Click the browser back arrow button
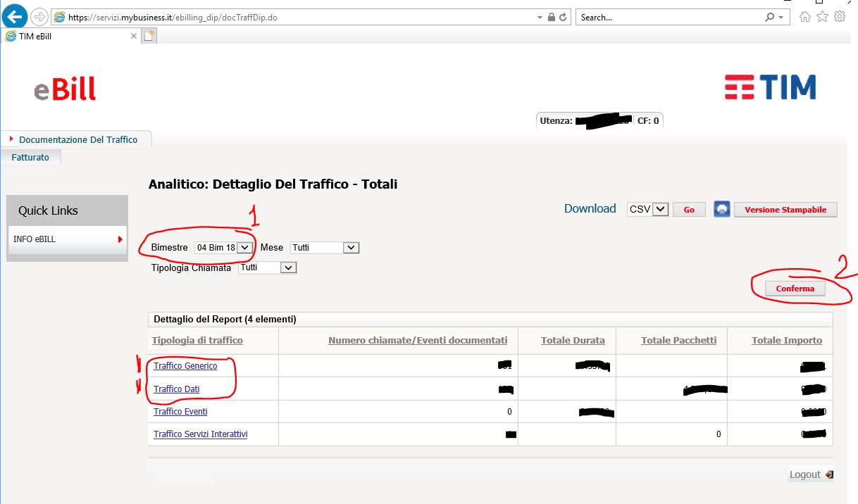Viewport: 858px width, 504px height. pos(15,16)
